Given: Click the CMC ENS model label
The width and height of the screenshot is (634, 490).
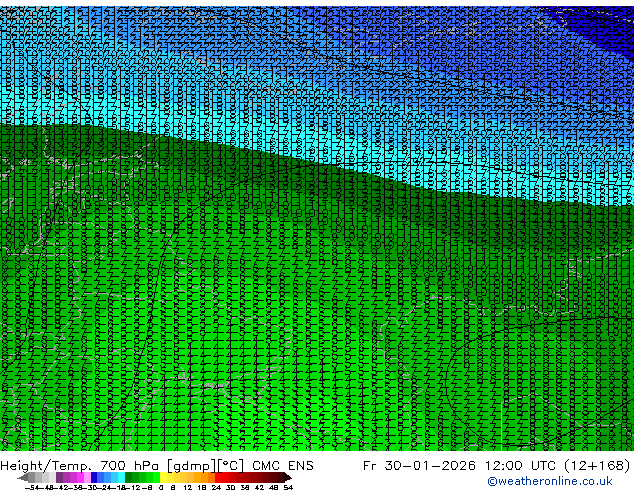Looking at the screenshot, I should [x=283, y=466].
